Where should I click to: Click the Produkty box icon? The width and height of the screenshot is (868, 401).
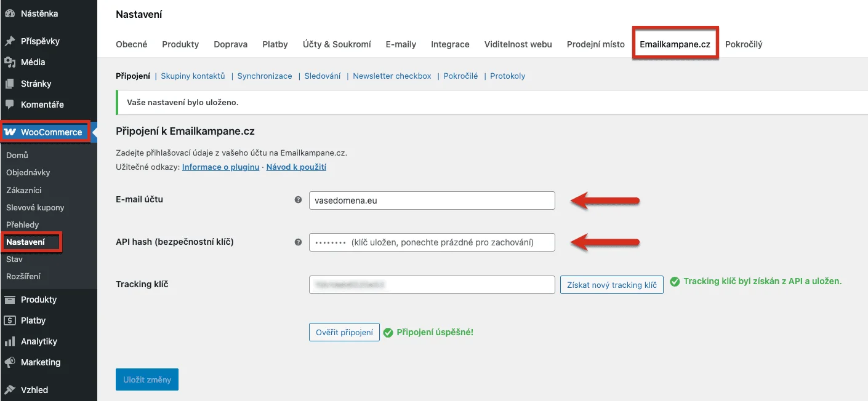coord(10,300)
